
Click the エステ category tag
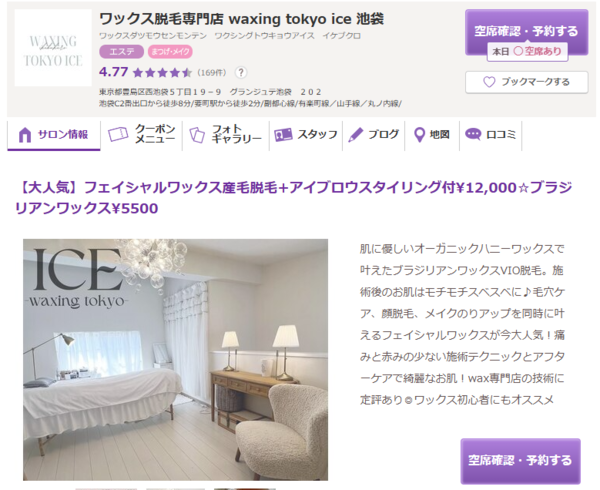coord(122,52)
